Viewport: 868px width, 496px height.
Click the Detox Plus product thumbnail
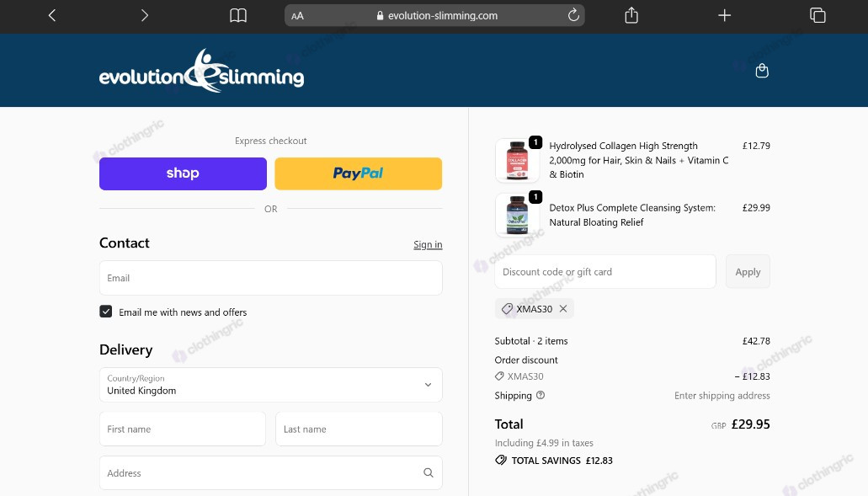[517, 215]
